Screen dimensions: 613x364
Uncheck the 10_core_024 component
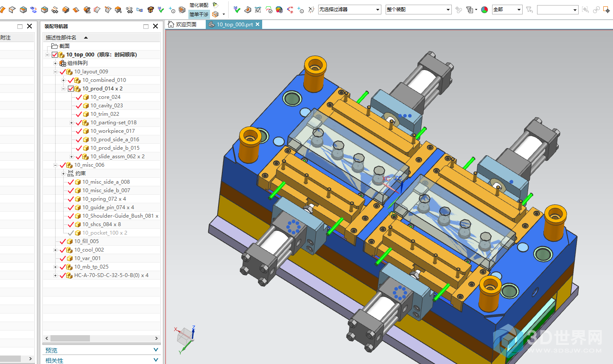(79, 97)
